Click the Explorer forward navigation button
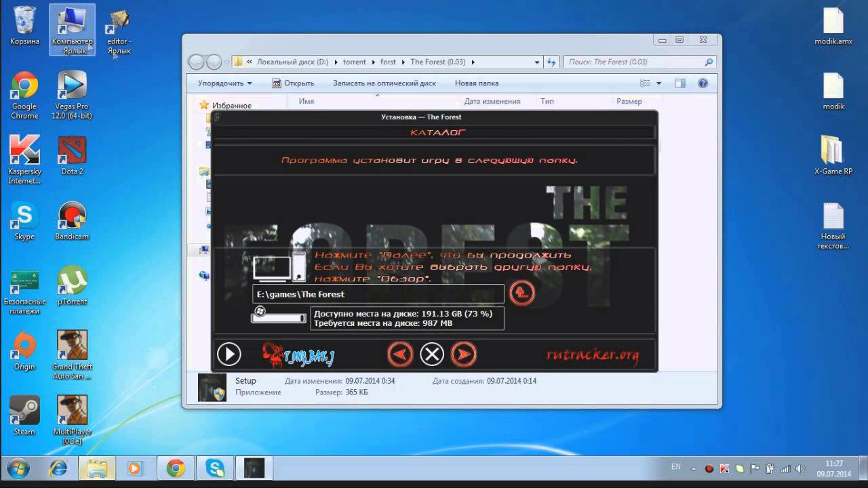868x488 pixels. click(214, 62)
